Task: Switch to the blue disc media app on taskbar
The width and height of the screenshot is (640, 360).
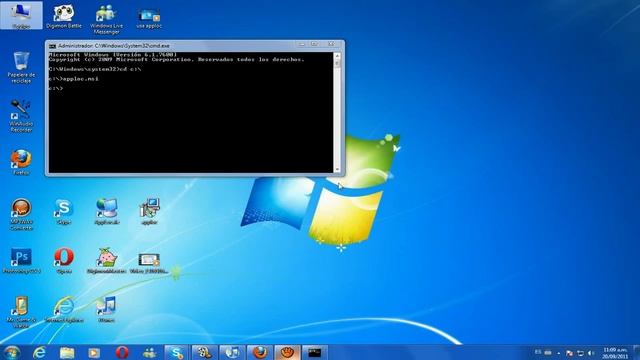Action: pos(232,352)
